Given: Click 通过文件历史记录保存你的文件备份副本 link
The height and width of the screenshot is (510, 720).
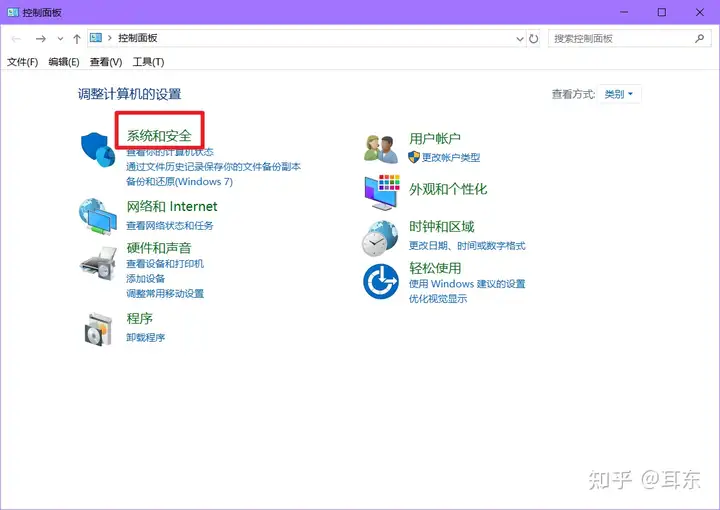Looking at the screenshot, I should (x=214, y=166).
